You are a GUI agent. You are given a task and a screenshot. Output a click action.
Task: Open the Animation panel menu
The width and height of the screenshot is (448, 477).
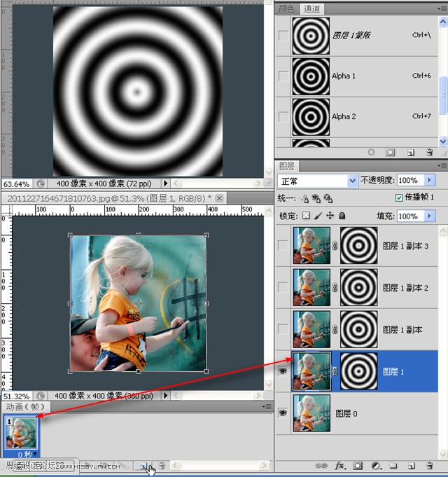coord(266,406)
